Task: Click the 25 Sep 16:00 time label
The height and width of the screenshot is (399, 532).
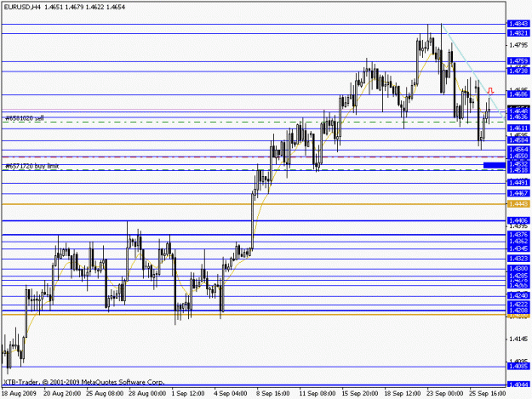Action: 488,394
